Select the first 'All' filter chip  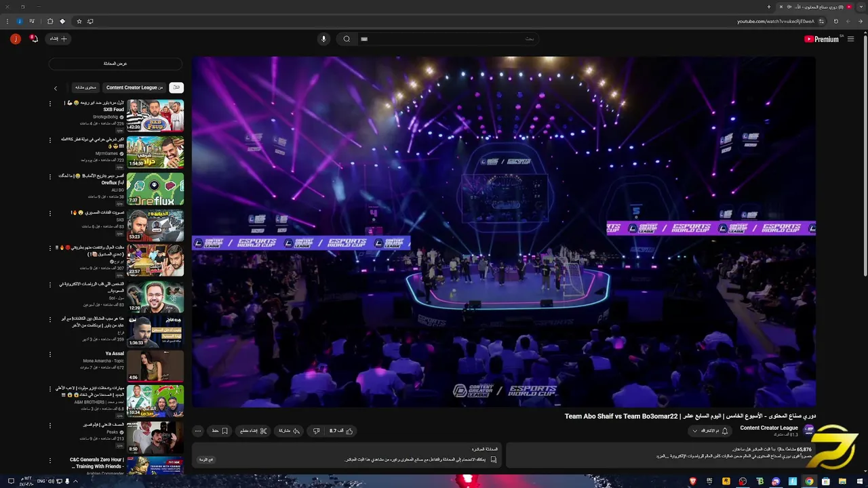point(176,87)
